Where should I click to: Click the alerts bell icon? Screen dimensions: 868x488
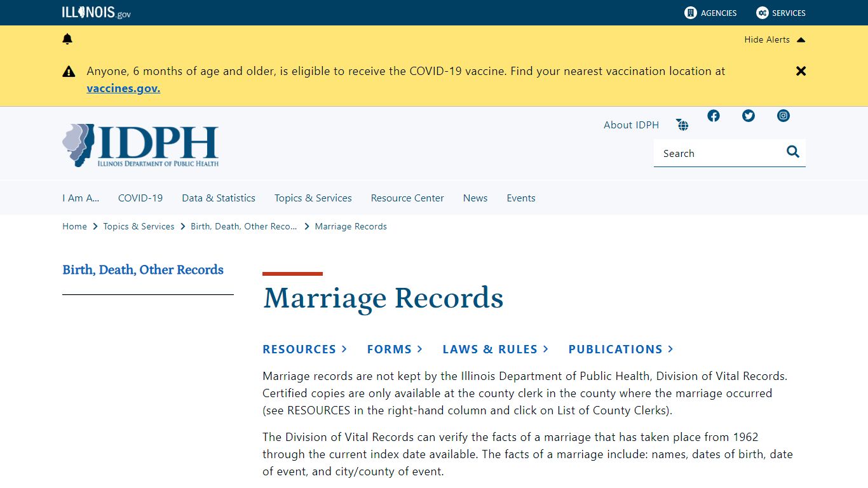67,39
